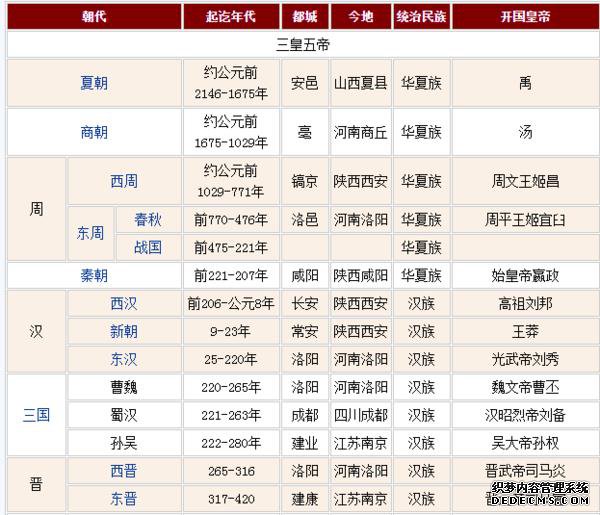Screen dimensions: 600x515
Task: Click the 前770-476年 cell
Action: pyautogui.click(x=231, y=220)
